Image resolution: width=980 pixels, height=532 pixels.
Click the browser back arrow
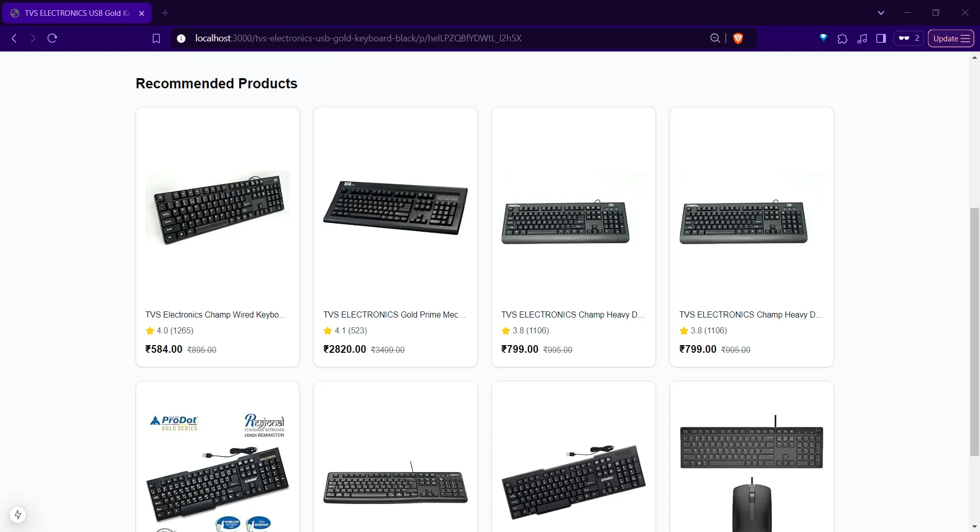click(x=14, y=38)
